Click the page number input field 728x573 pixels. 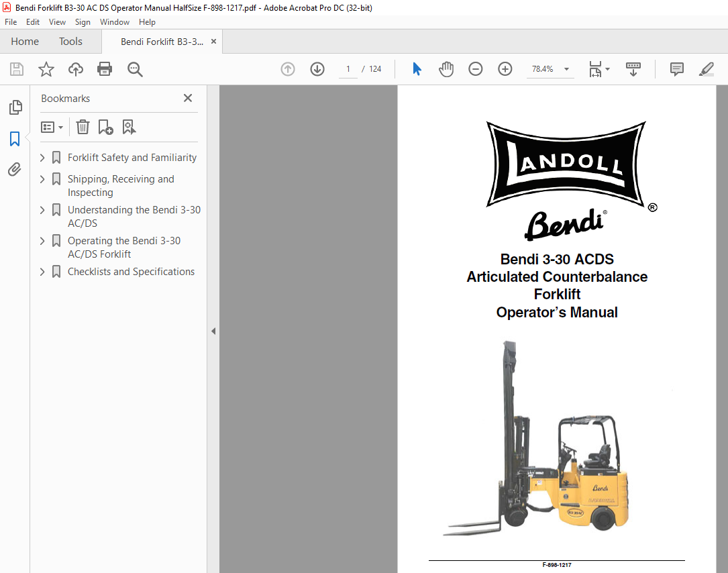point(348,69)
